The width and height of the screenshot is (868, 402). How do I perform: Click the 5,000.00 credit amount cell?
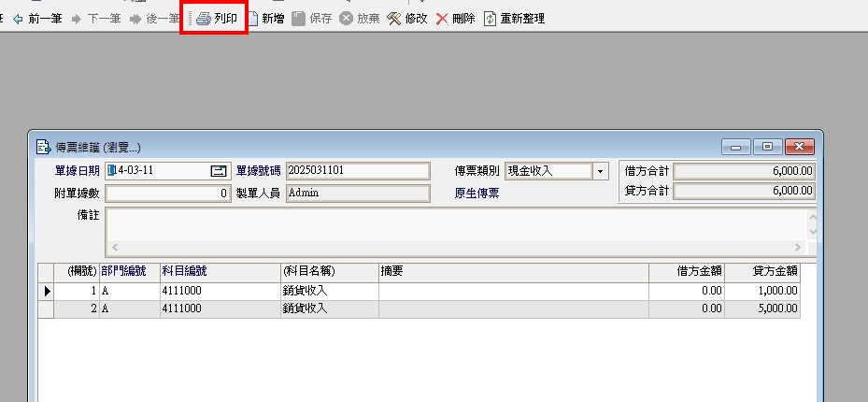[x=762, y=308]
